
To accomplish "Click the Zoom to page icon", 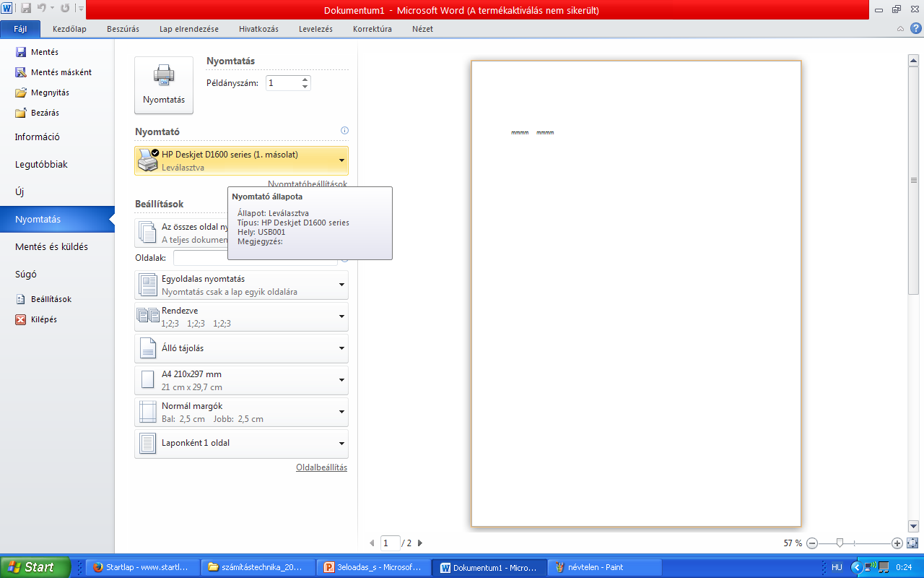I will tap(912, 543).
